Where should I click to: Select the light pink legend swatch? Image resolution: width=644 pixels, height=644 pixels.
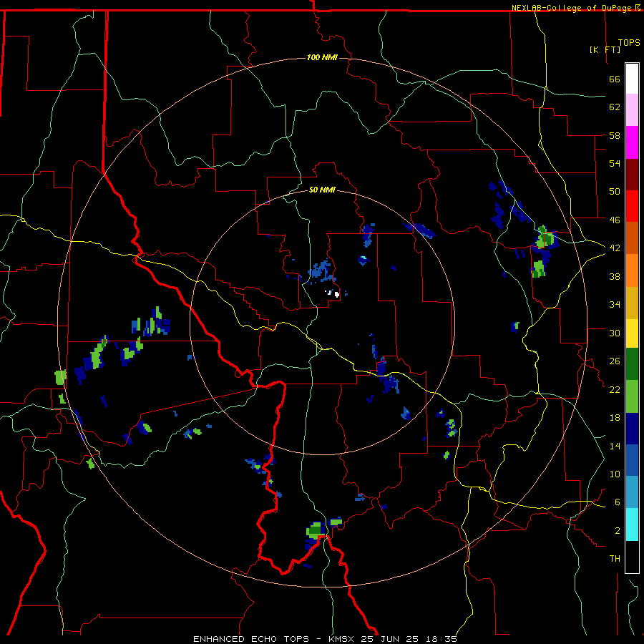pos(632,109)
